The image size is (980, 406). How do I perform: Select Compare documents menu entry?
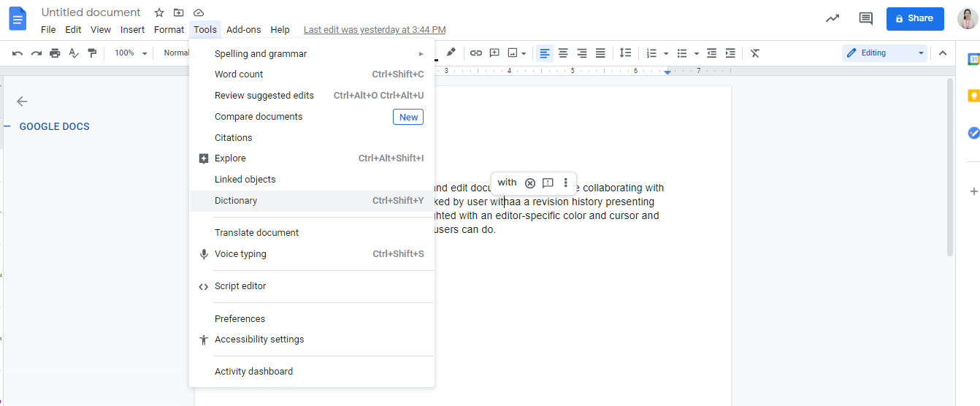312,117
